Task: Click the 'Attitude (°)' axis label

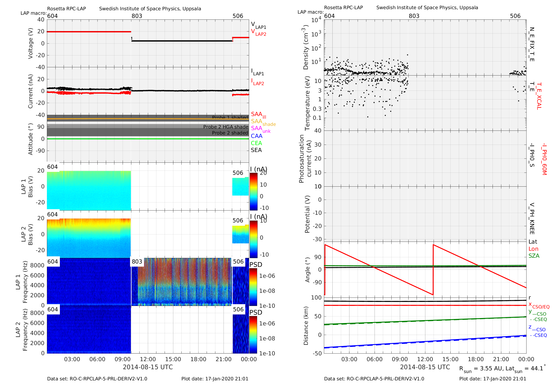Action: click(x=30, y=139)
